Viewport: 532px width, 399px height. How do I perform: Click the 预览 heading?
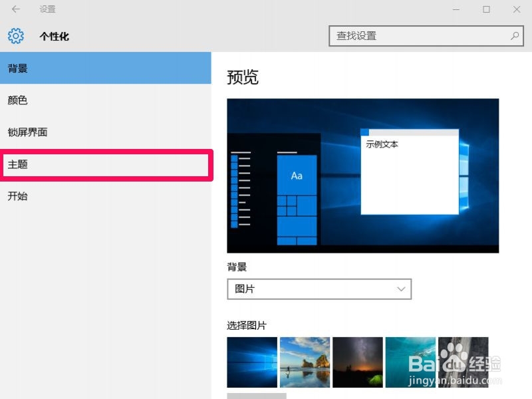point(243,77)
